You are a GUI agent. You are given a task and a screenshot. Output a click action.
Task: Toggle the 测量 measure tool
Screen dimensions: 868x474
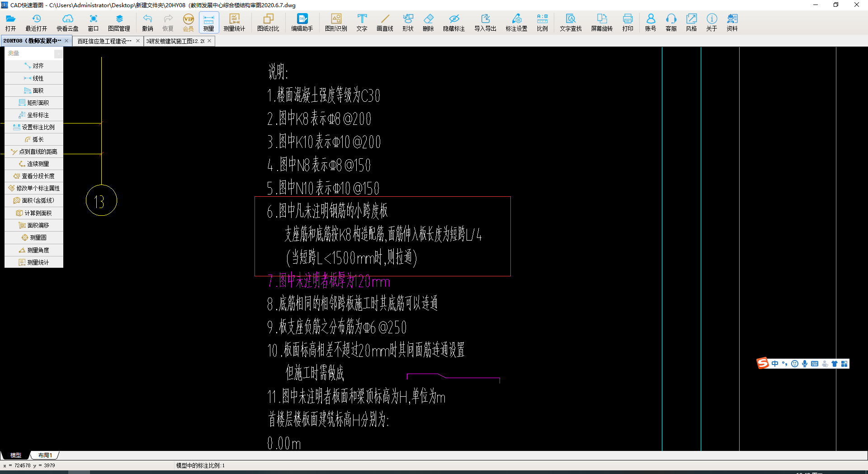[208, 23]
